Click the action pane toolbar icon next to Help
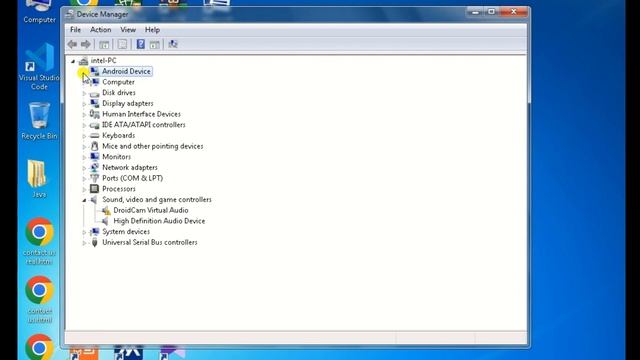 point(155,44)
